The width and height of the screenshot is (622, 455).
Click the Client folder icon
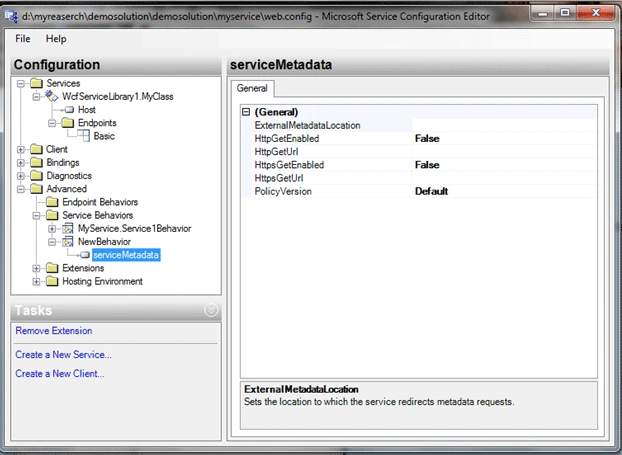point(36,149)
